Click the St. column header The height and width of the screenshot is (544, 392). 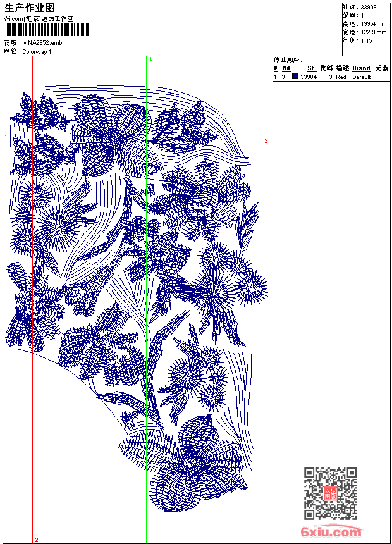(312, 68)
